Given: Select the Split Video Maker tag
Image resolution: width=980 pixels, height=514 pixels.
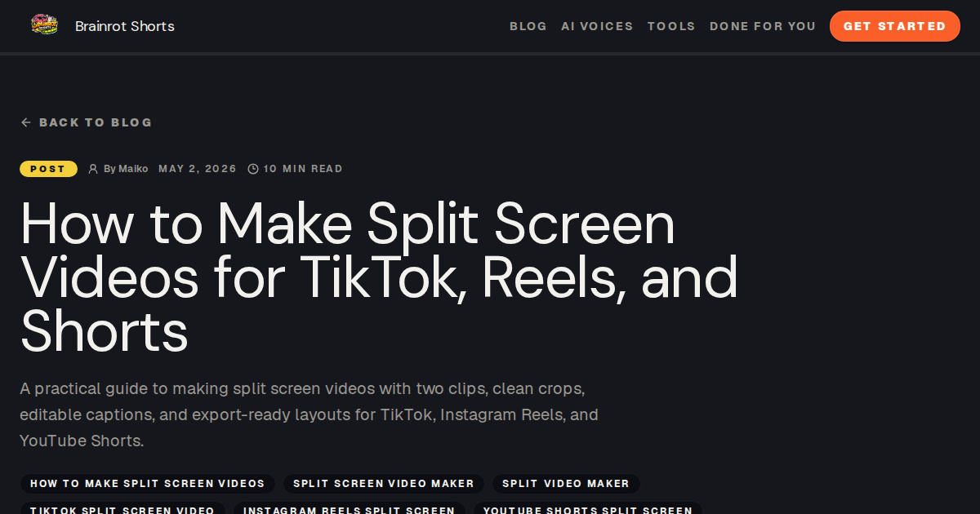Looking at the screenshot, I should click(566, 484).
